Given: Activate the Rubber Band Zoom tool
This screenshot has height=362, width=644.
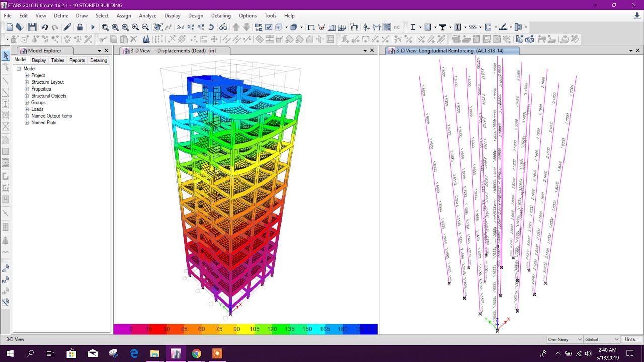Looking at the screenshot, I should coord(105,27).
